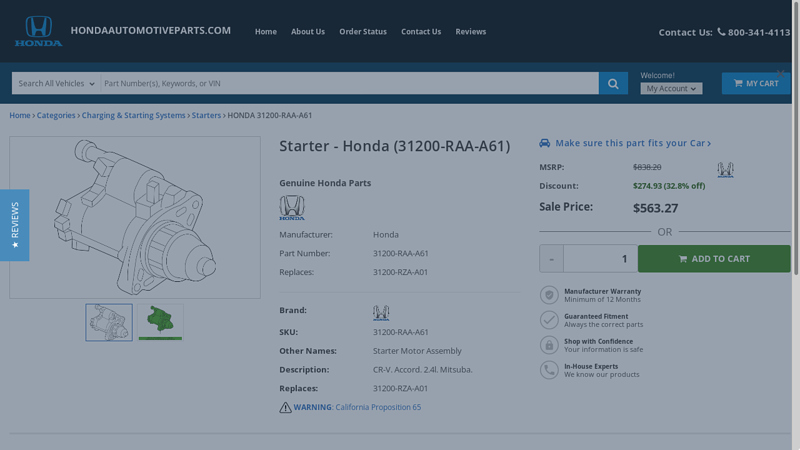Open the Reviews side tab
The width and height of the screenshot is (800, 450).
pos(14,225)
